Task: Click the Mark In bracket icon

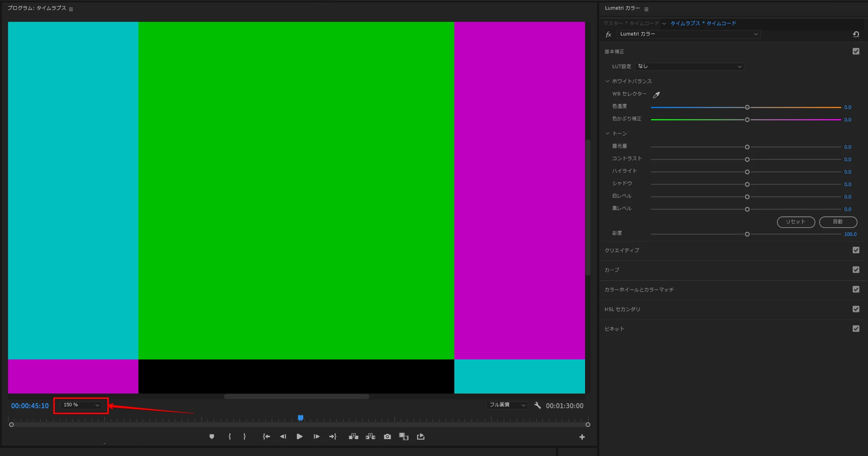Action: coord(230,436)
